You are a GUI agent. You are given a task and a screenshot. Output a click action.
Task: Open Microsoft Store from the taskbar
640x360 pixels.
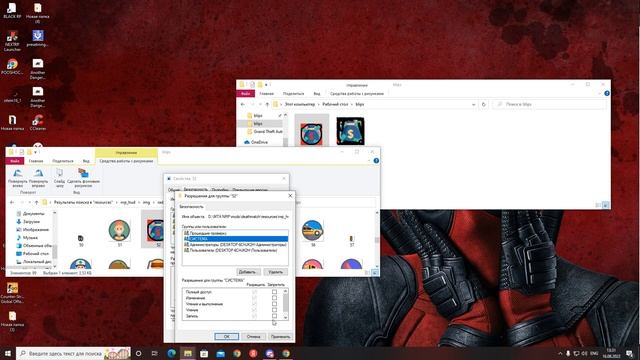(204, 353)
